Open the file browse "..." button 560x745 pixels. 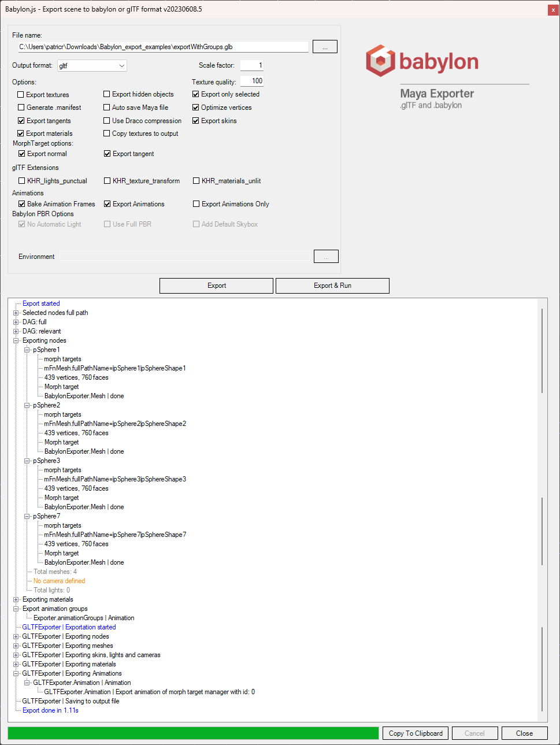[325, 46]
